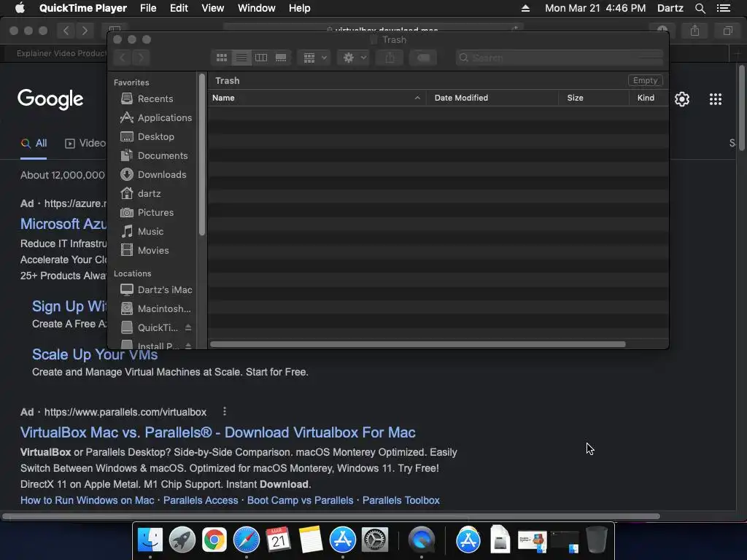Click the Google logo in Safari

(x=50, y=99)
